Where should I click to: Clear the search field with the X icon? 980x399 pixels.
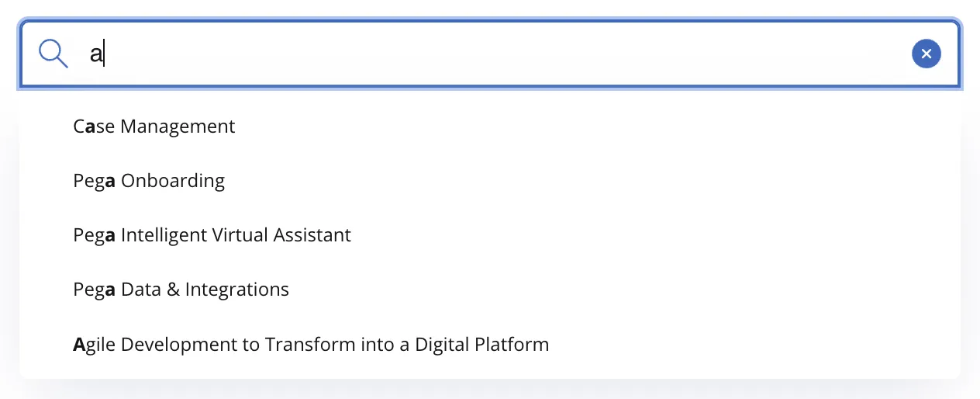click(x=926, y=54)
